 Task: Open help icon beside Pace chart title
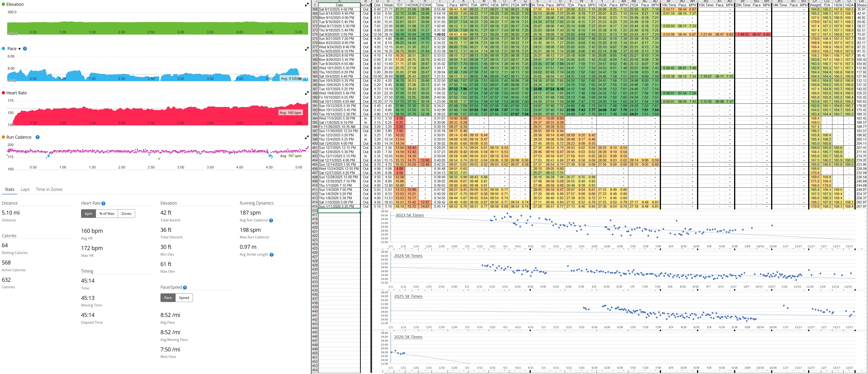25,48
